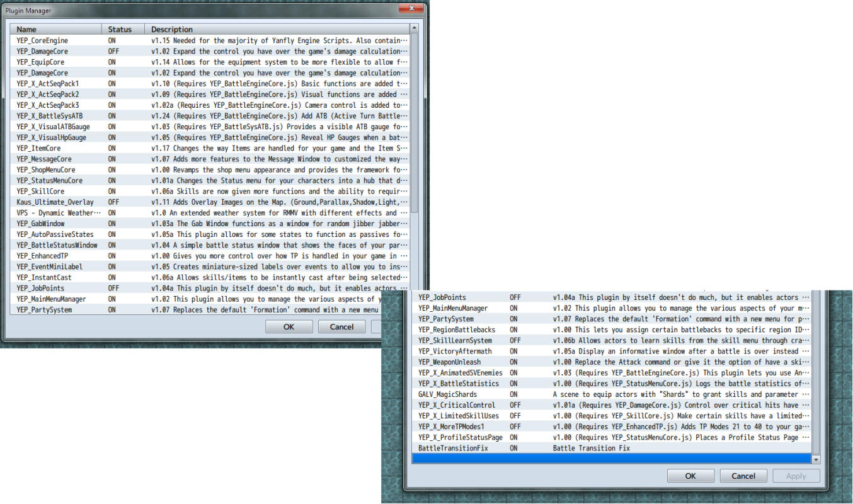Screen dimensions: 853x504
Task: Select the YEP_X_VisualHpGauge row
Action: click(210, 137)
